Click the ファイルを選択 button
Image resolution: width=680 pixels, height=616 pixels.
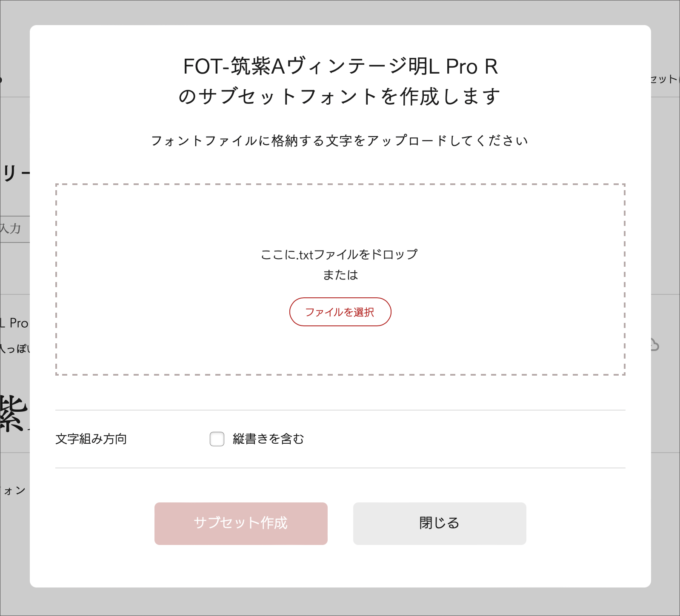tap(340, 312)
